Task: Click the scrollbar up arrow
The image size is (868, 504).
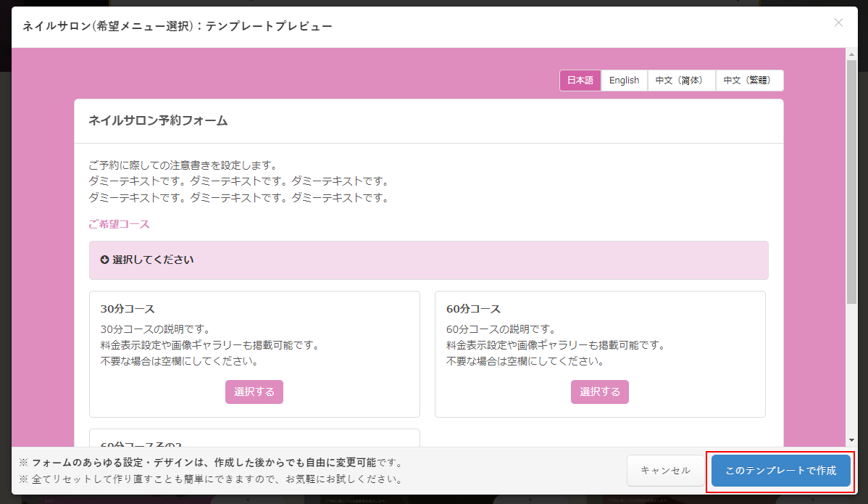Action: click(x=851, y=54)
